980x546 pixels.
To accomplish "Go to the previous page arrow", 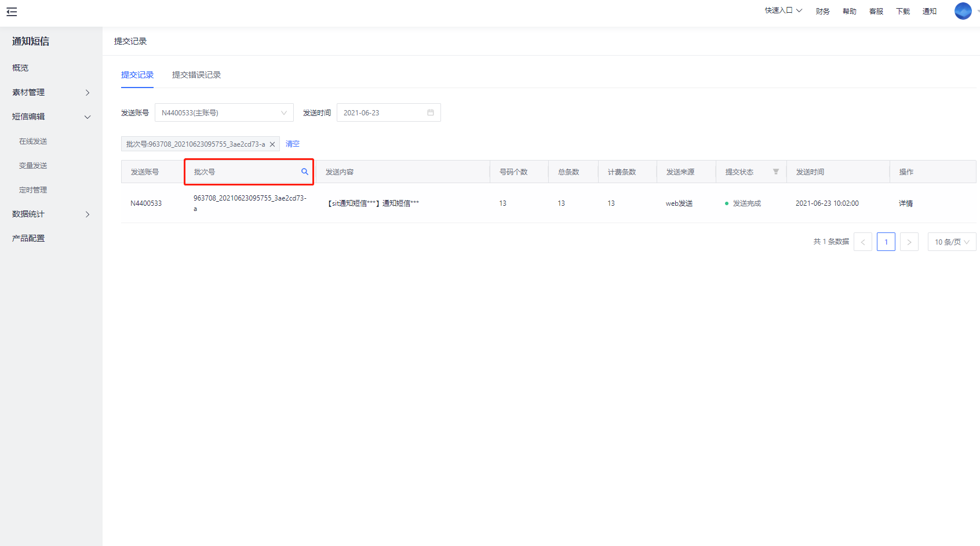I will point(863,242).
